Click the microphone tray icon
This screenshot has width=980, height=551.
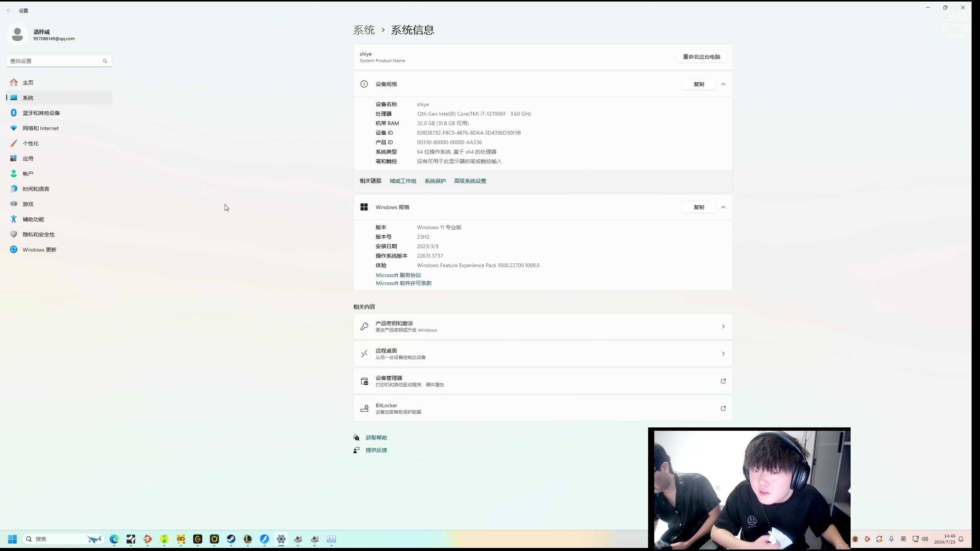892,539
